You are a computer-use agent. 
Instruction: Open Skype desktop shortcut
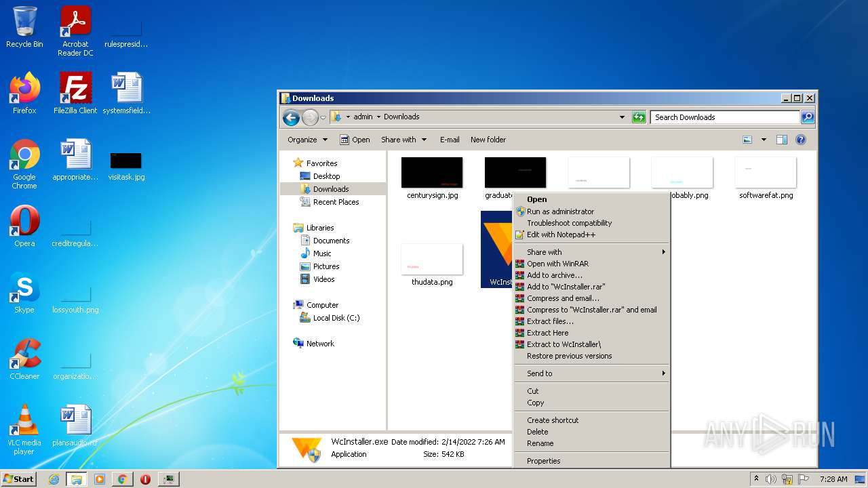tap(24, 293)
